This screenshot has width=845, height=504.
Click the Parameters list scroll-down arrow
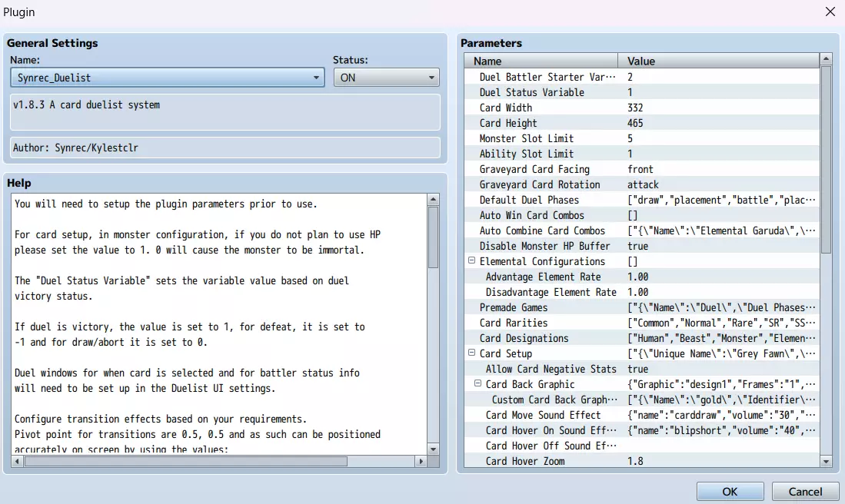click(x=826, y=462)
